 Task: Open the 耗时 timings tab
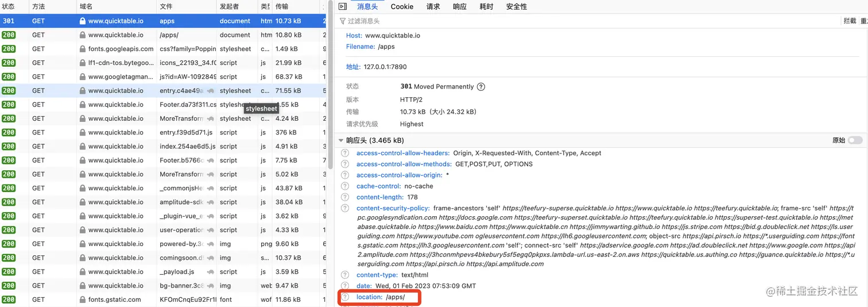tap(486, 6)
